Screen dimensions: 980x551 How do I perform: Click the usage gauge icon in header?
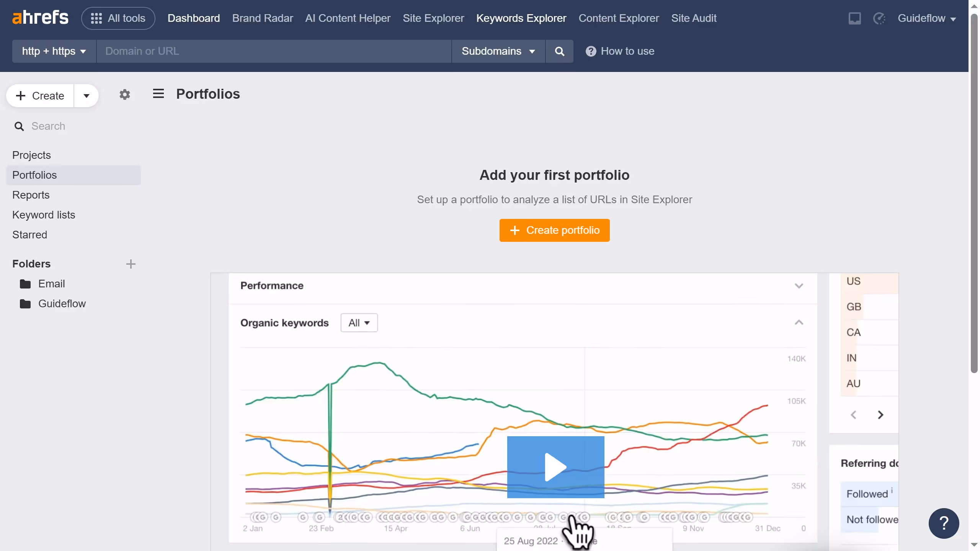(x=879, y=18)
